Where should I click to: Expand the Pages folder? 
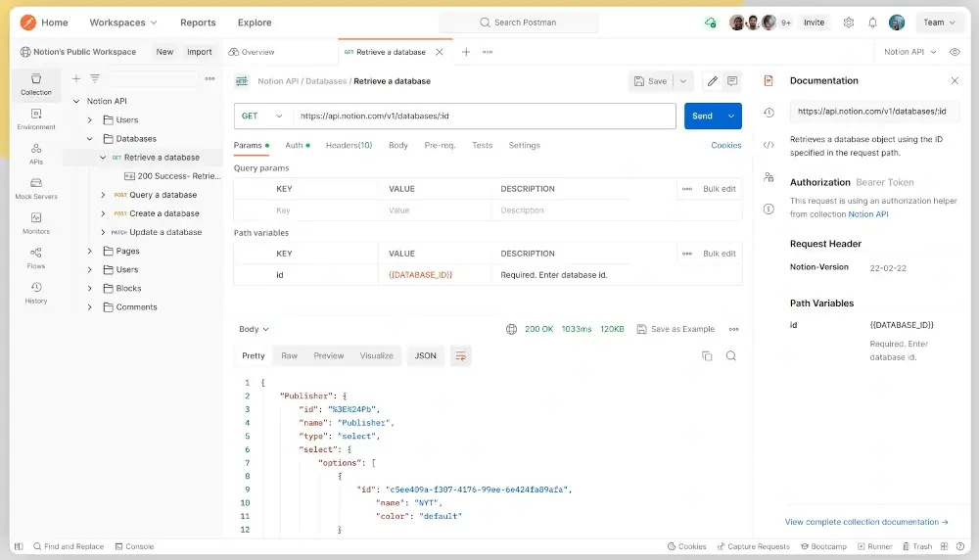coord(89,251)
